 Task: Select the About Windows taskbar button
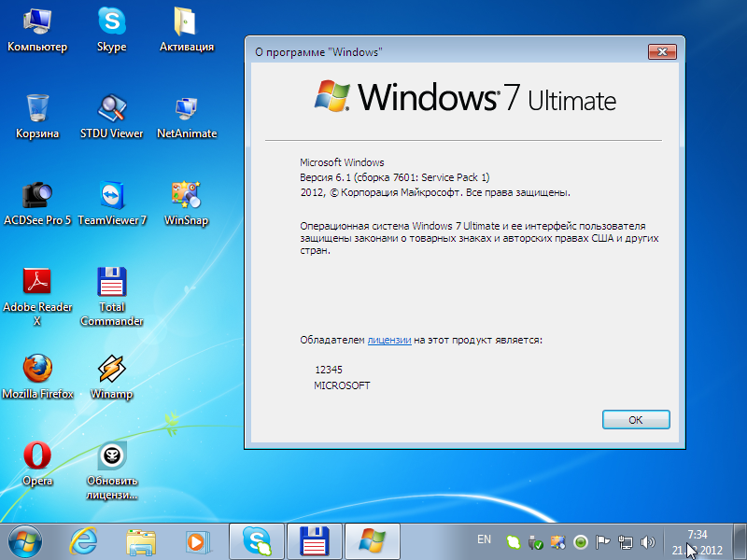(x=372, y=541)
